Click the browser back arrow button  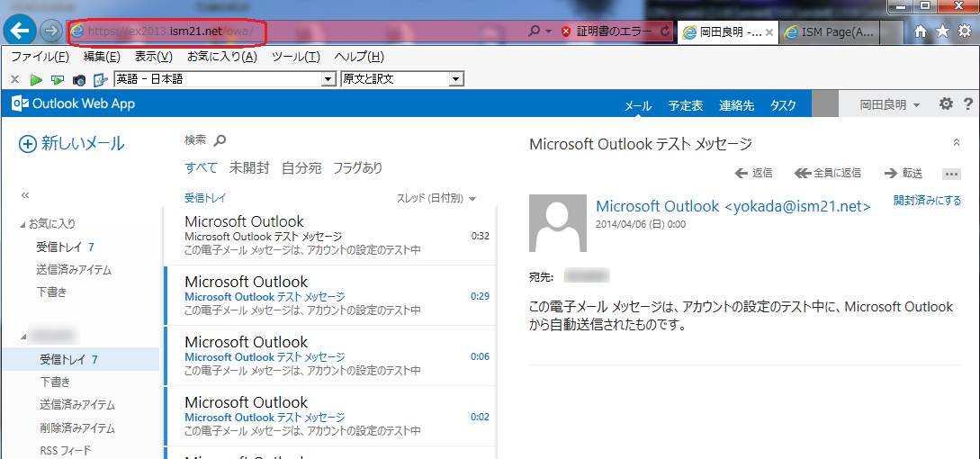coord(20,31)
